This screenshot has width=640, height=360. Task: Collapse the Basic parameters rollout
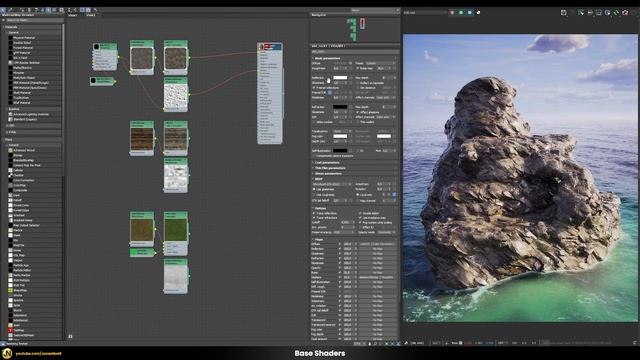(327, 58)
